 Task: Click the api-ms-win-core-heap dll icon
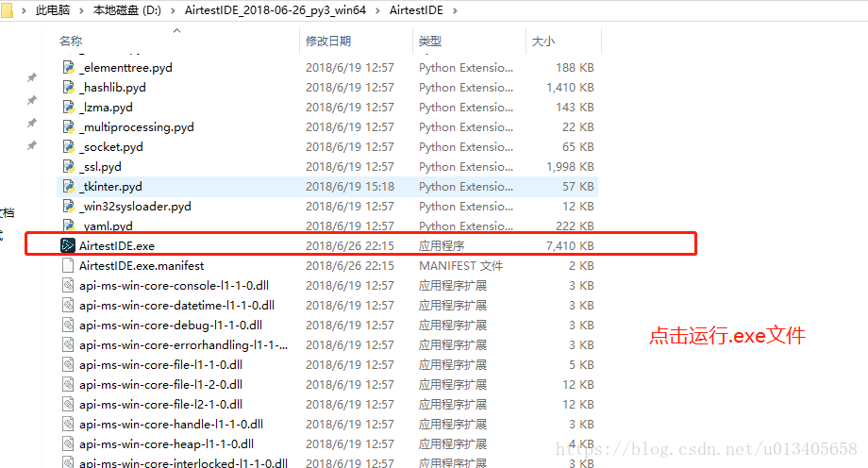pyautogui.click(x=68, y=444)
